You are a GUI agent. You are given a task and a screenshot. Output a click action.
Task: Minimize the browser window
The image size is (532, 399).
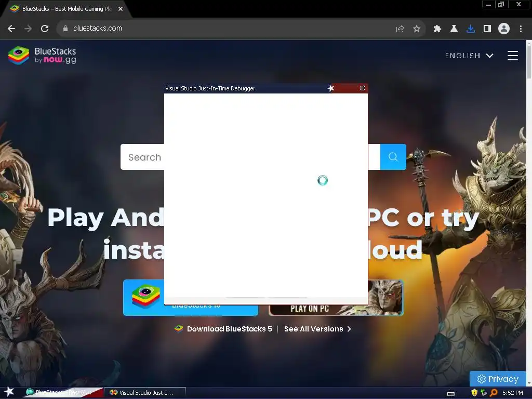(488, 5)
